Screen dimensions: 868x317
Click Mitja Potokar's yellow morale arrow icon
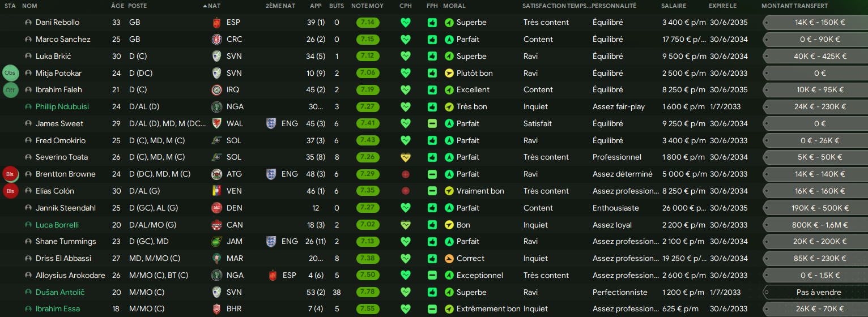pyautogui.click(x=449, y=73)
